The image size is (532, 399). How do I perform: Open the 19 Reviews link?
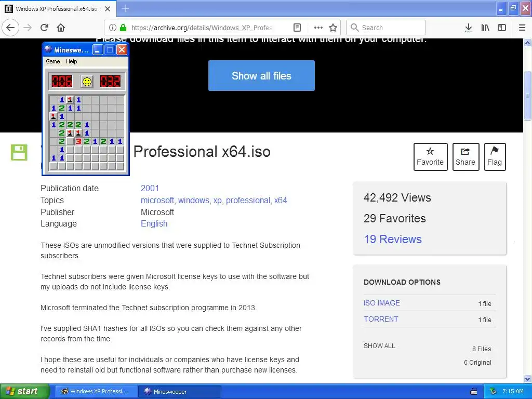point(393,239)
